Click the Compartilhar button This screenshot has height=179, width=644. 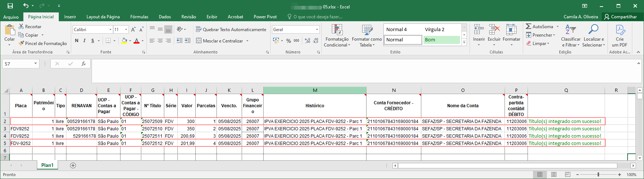pyautogui.click(x=620, y=16)
